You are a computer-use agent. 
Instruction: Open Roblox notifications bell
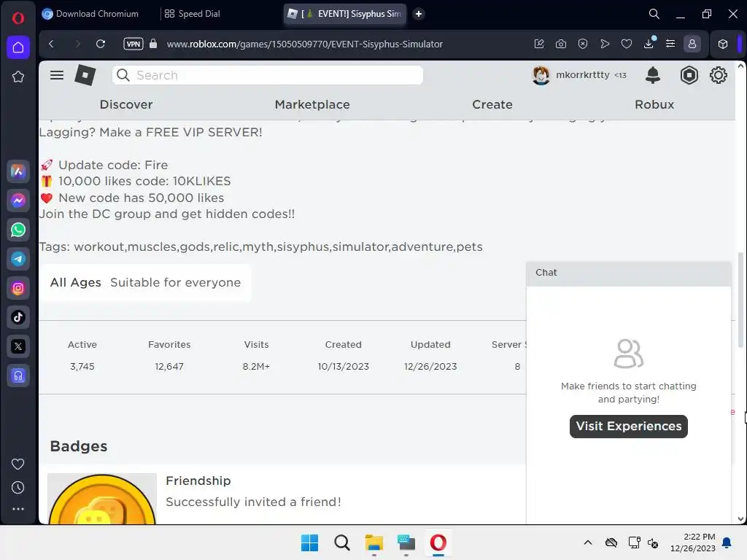coord(653,75)
